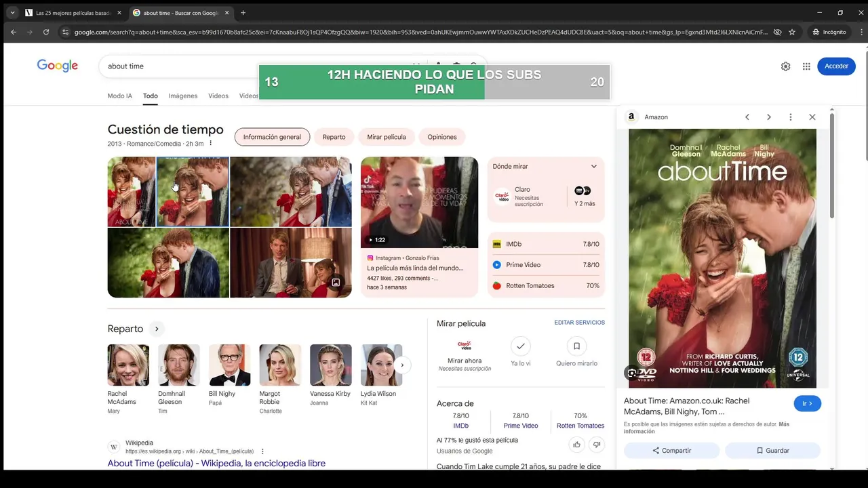Open the Prime Video 7.8/10 rating row
The height and width of the screenshot is (488, 868).
click(546, 265)
